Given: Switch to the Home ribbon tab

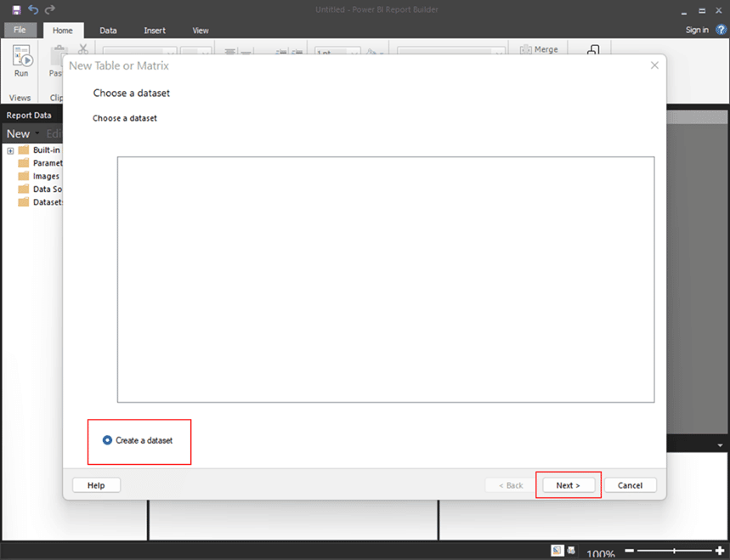Looking at the screenshot, I should (63, 31).
